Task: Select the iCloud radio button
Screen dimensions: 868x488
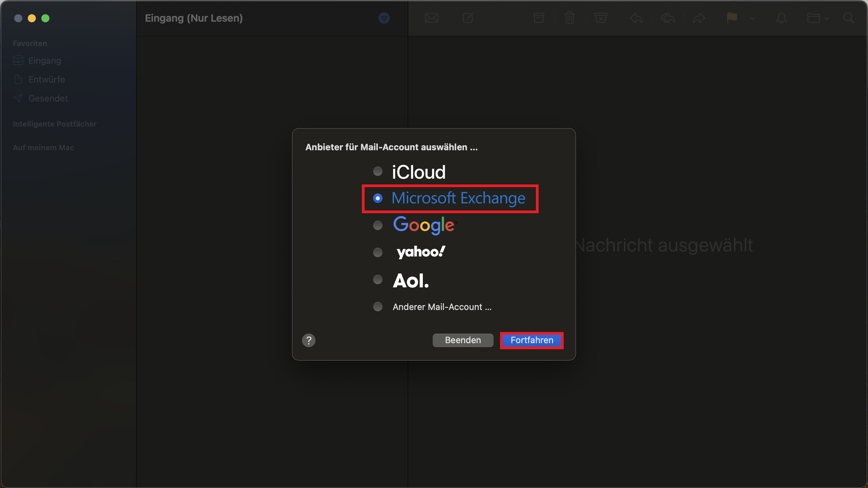Action: tap(377, 172)
